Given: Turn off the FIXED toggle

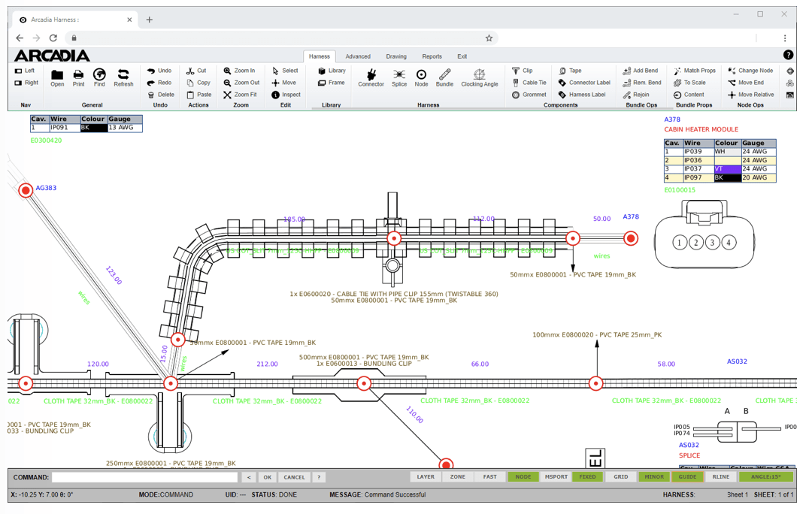Looking at the screenshot, I should pos(587,477).
